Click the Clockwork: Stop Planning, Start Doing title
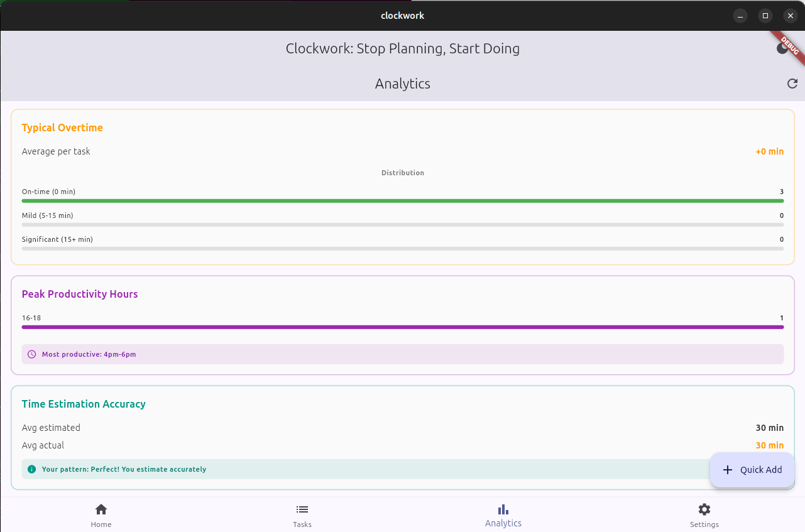Image resolution: width=805 pixels, height=532 pixels. click(403, 48)
